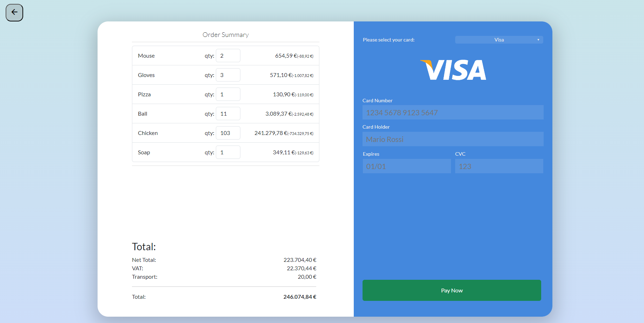The width and height of the screenshot is (644, 323).
Task: Click the VISA card logo
Action: click(x=453, y=70)
